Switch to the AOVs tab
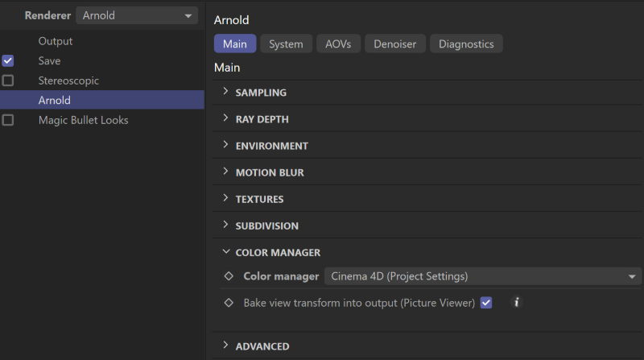 (338, 44)
